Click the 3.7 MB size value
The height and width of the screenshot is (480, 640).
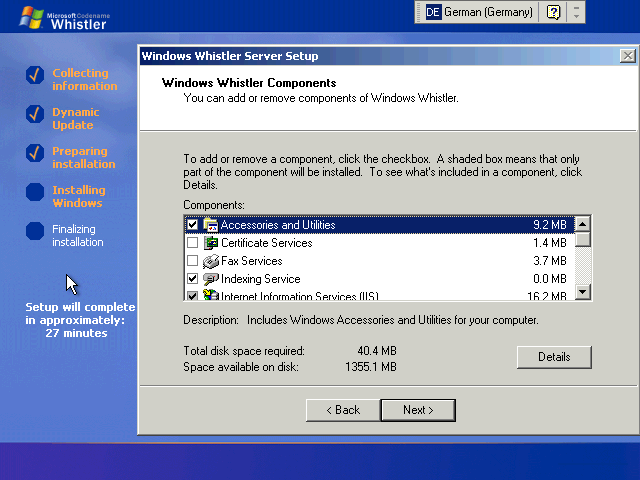tap(549, 261)
